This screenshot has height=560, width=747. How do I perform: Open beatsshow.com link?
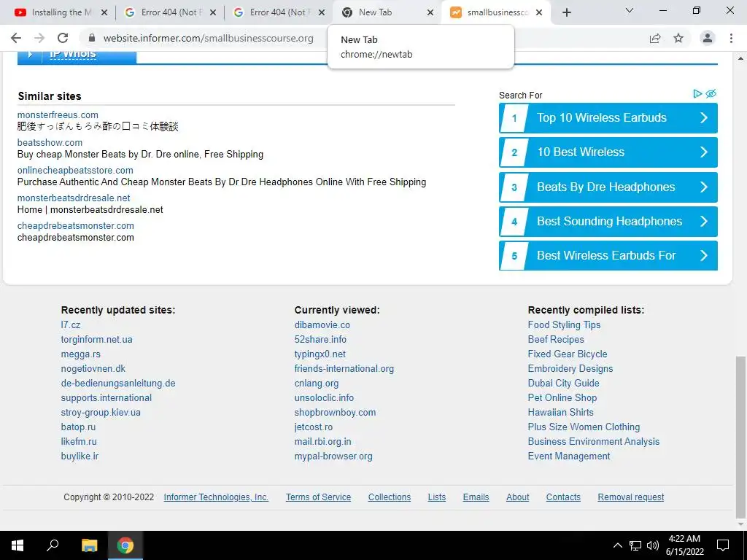[50, 142]
